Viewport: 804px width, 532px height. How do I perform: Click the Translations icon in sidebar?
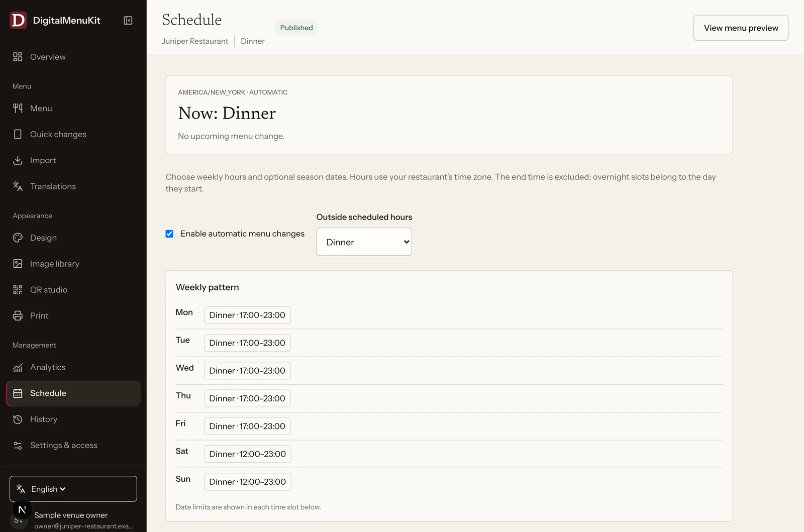tap(18, 186)
